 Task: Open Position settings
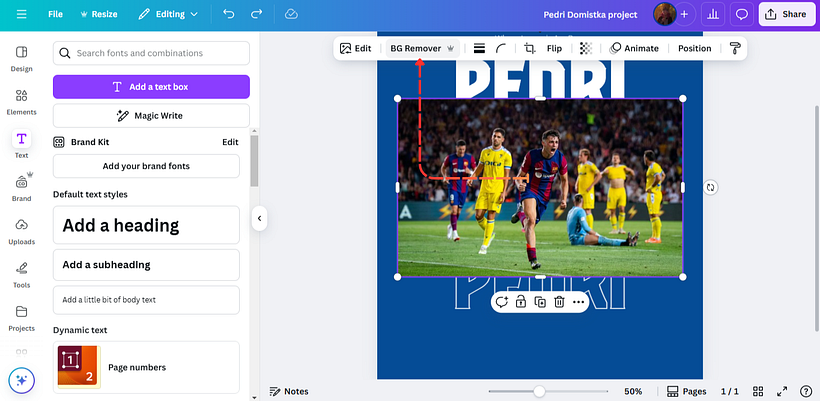coord(694,49)
